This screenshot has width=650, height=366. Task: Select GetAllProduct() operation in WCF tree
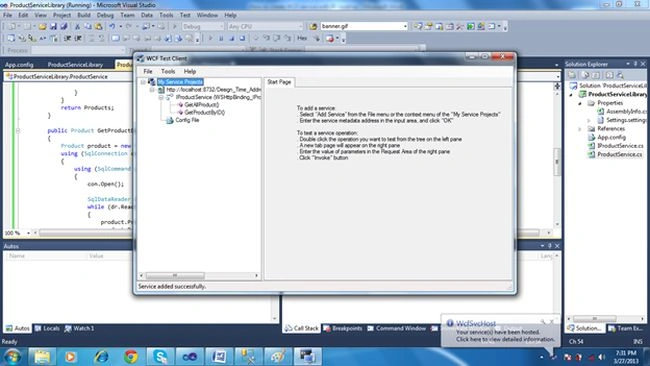pyautogui.click(x=201, y=105)
